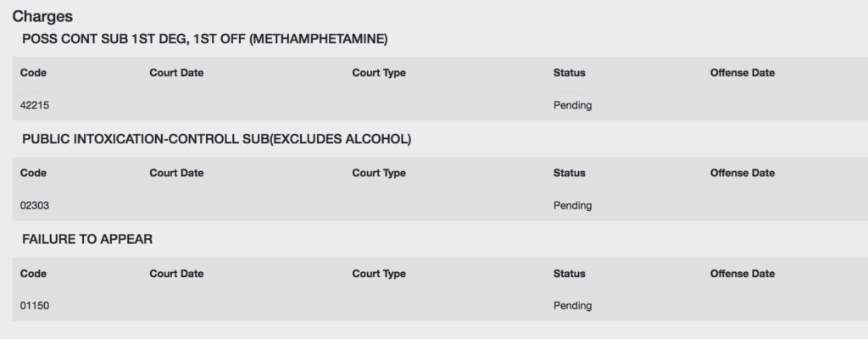This screenshot has width=868, height=339.
Task: Click Pending status for code 42215
Action: [x=572, y=105]
